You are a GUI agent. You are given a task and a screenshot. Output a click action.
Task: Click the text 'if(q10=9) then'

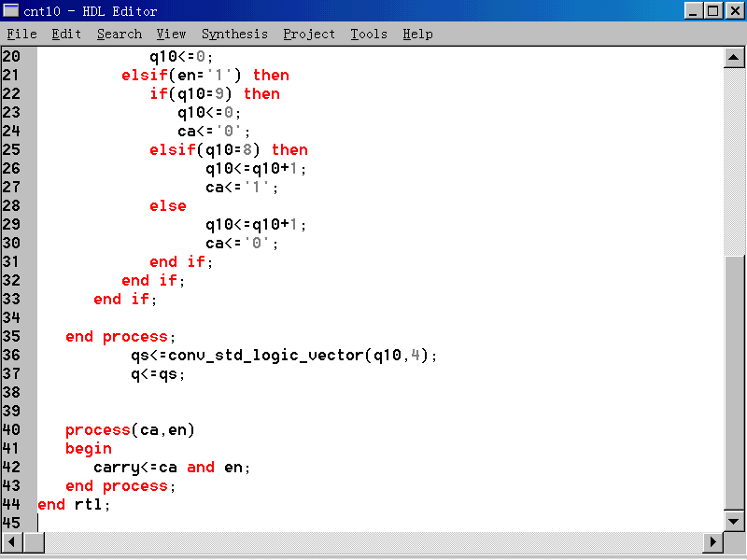click(215, 94)
